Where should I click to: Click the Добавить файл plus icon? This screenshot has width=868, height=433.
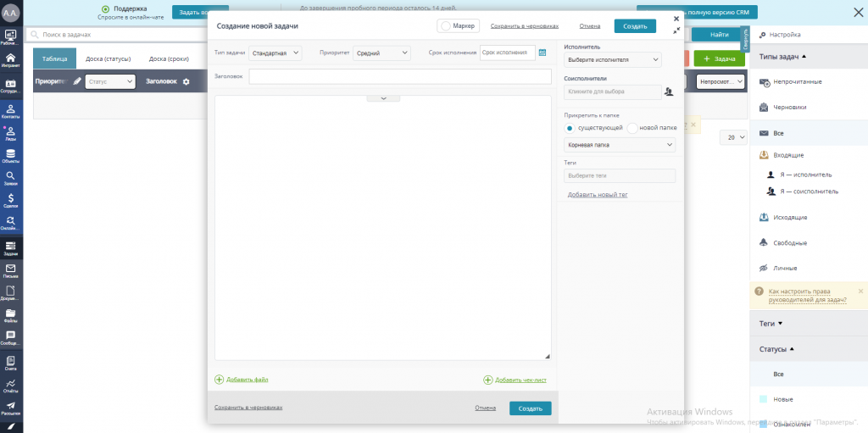pos(220,380)
